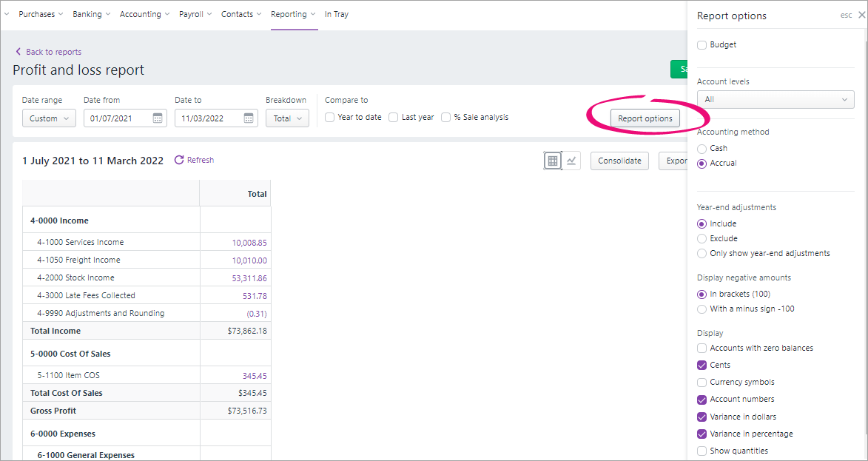
Task: Expand the Date range Custom dropdown
Action: 50,118
